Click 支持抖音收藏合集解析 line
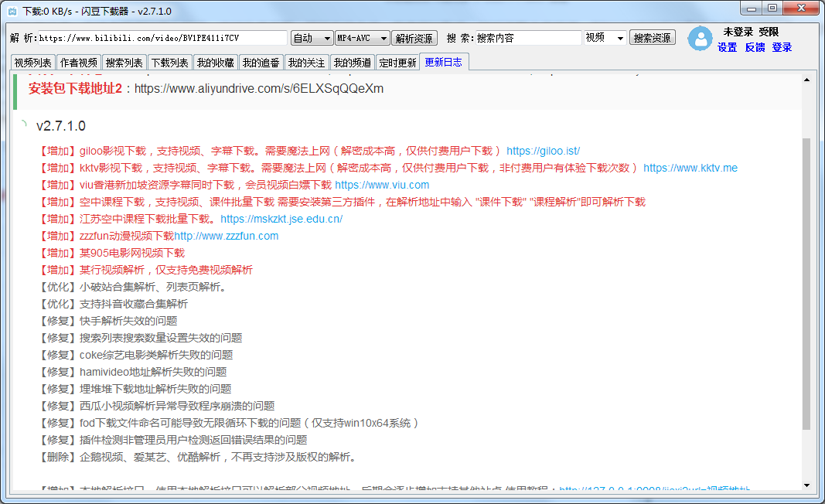825x504 pixels. 113,304
